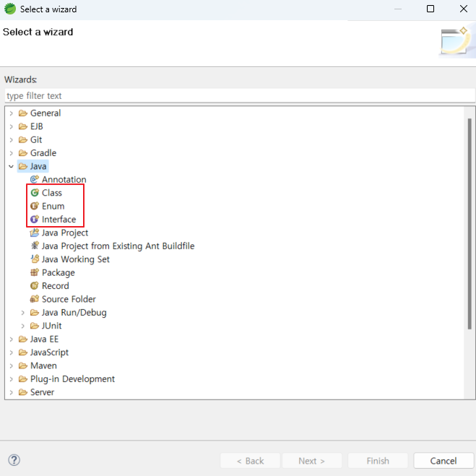Select the Enum wizard icon
This screenshot has height=476, width=476.
(35, 206)
